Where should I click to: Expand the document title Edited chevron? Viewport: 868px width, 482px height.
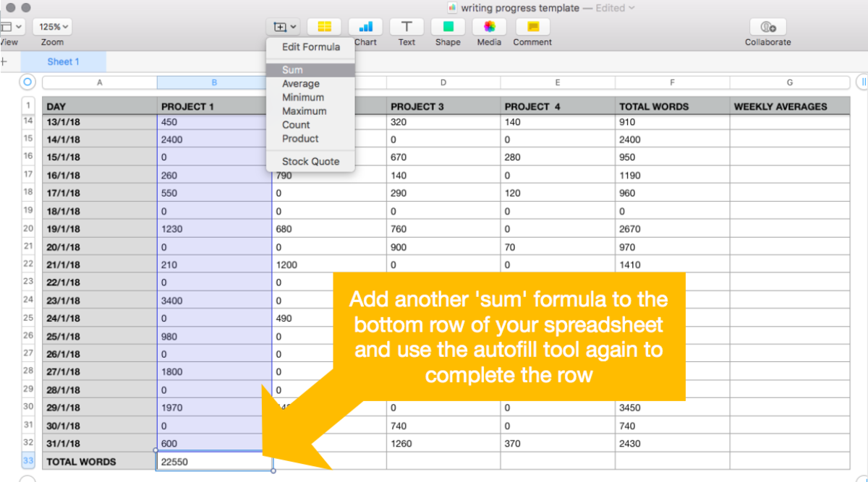(x=631, y=8)
